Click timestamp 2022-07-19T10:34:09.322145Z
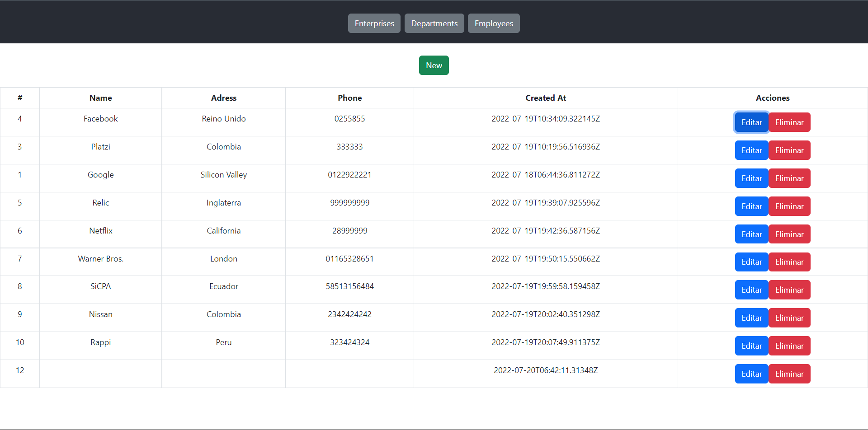 coord(546,119)
